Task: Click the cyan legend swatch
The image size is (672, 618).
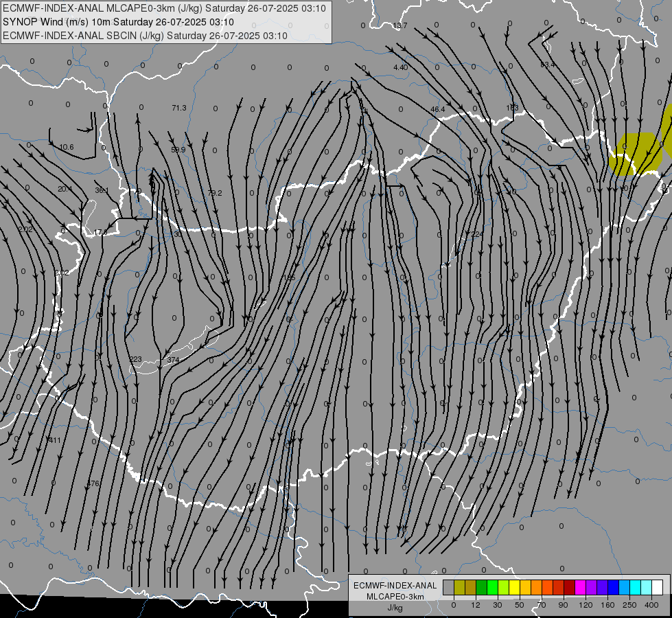Action: point(635,587)
